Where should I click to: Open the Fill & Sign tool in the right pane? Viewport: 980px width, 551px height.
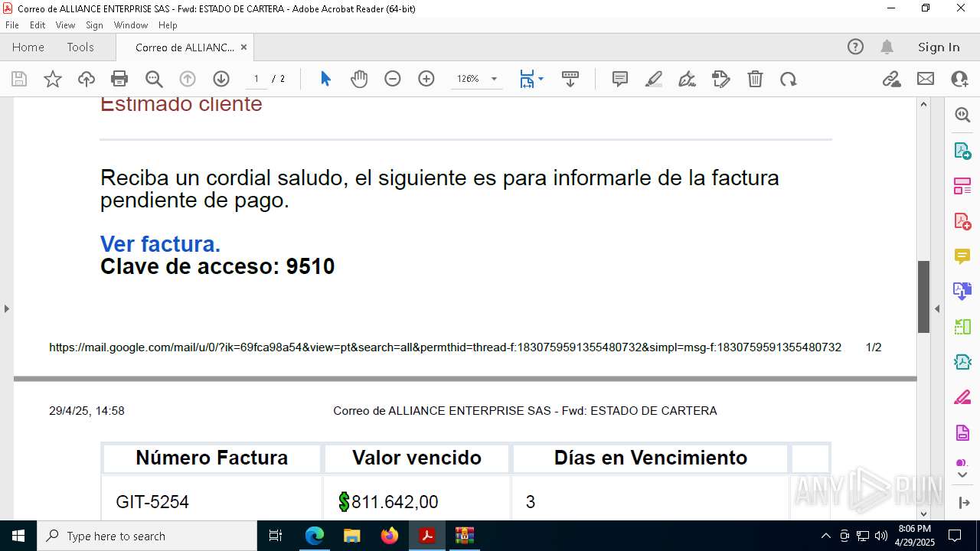tap(962, 398)
